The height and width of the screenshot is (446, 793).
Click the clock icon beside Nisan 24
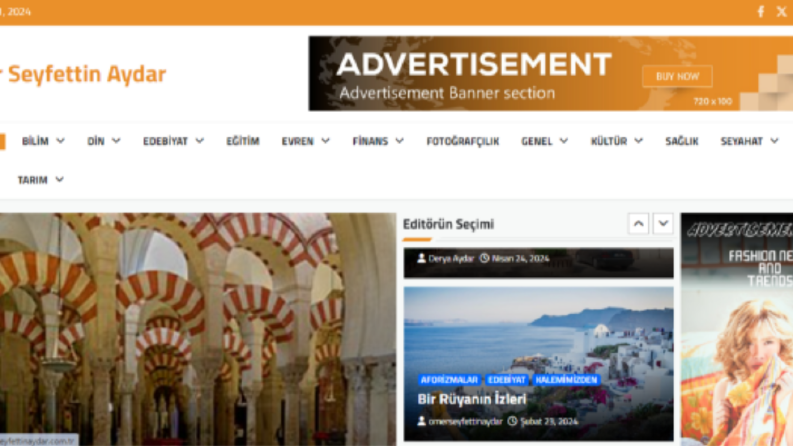tap(484, 258)
